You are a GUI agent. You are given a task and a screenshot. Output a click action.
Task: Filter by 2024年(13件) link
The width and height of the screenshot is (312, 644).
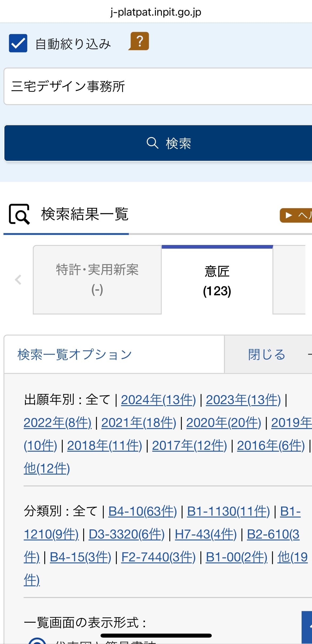[x=158, y=400]
